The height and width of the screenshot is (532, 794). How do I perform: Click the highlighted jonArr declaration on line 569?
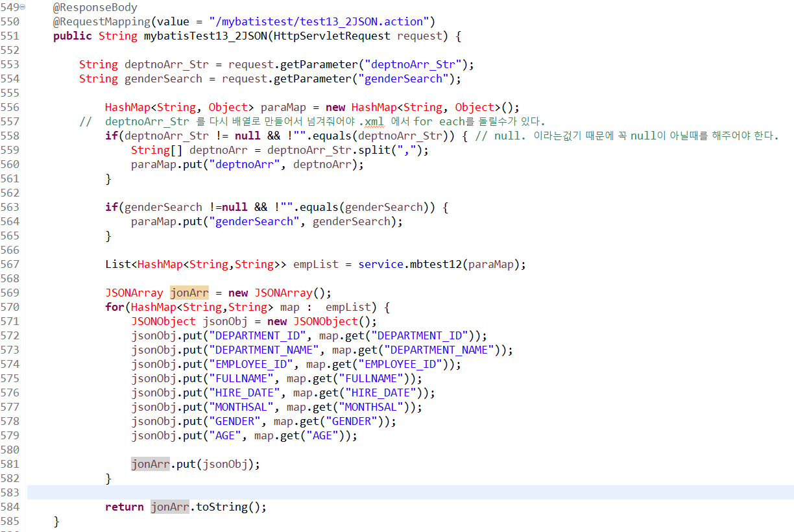(189, 293)
